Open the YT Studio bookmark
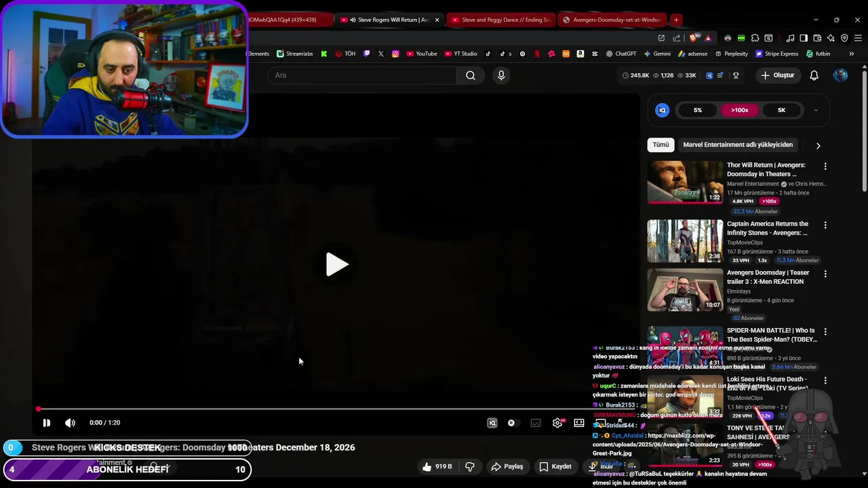Viewport: 868px width, 488px height. (x=460, y=54)
